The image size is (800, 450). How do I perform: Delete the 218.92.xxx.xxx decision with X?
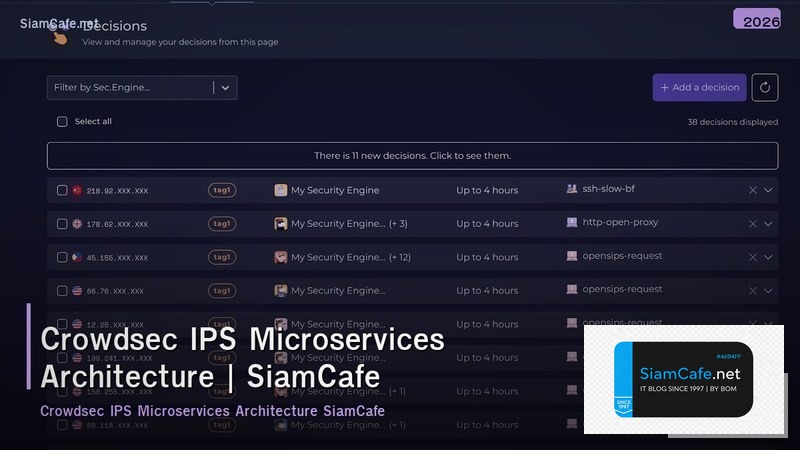[x=753, y=190]
